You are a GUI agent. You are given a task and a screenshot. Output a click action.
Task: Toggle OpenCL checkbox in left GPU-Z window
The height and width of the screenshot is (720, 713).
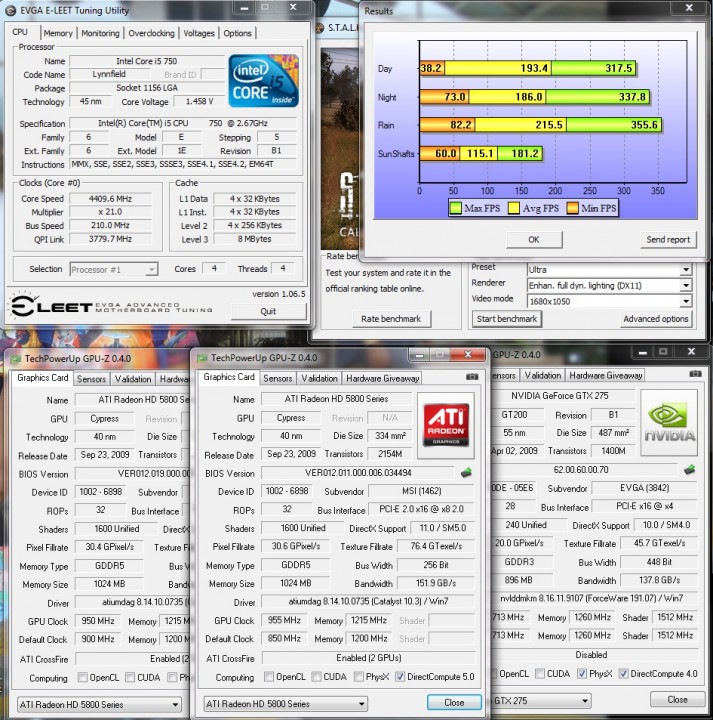(x=82, y=677)
